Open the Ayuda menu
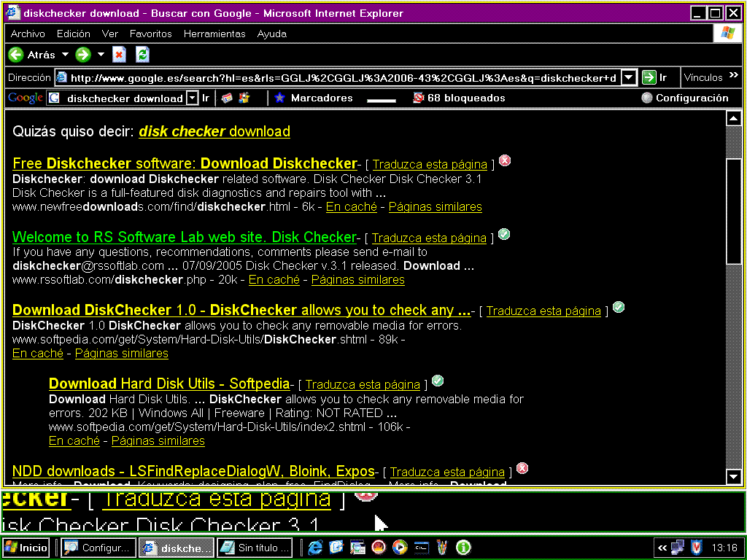Viewport: 747px width, 560px height. pos(271,34)
